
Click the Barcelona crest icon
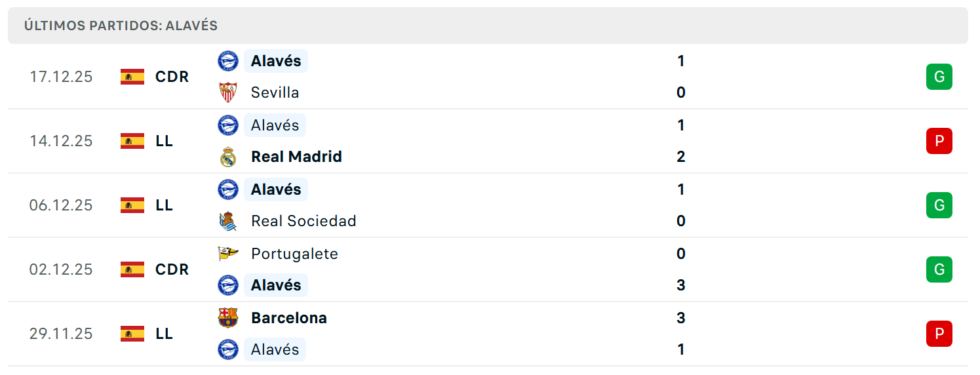[x=228, y=318]
